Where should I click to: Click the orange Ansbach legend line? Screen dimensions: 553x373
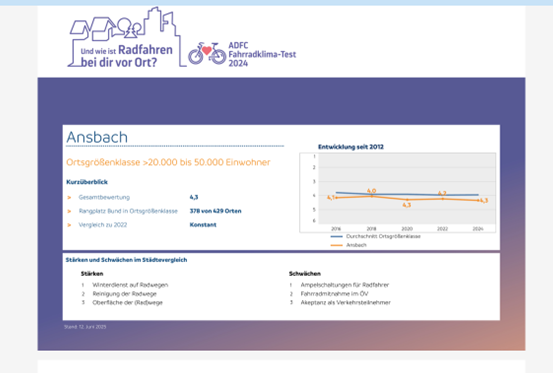pos(336,245)
